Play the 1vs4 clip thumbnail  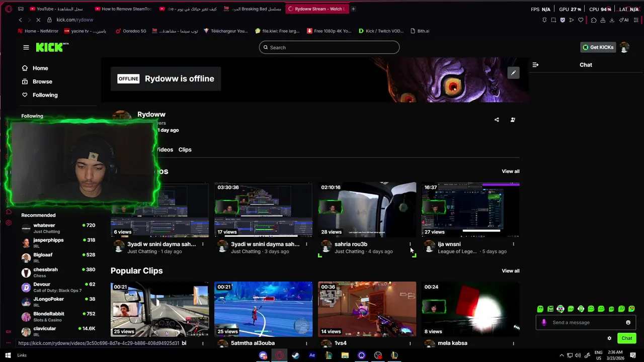pos(367,309)
